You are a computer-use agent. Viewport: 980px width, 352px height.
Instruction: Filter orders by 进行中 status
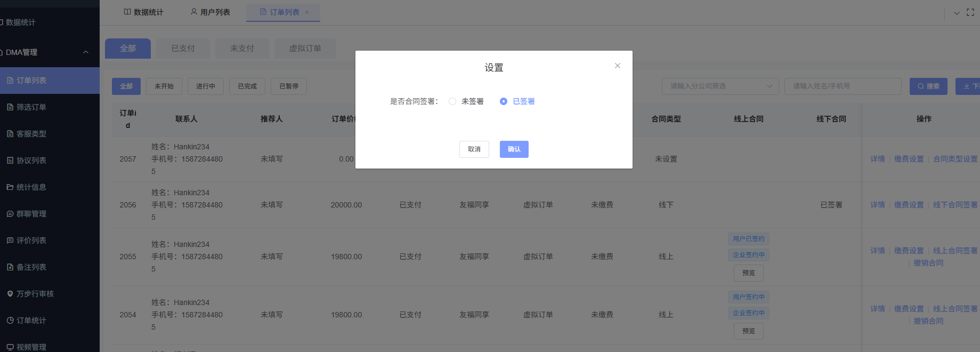205,86
